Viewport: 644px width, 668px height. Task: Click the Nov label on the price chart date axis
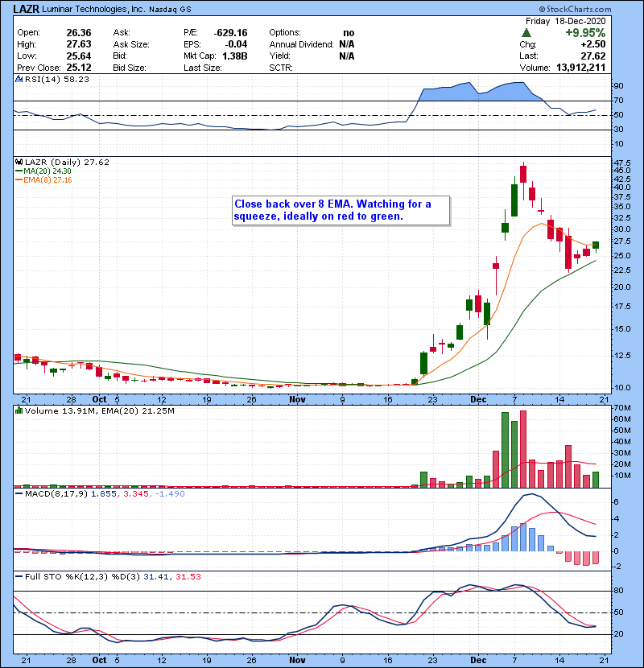(297, 400)
